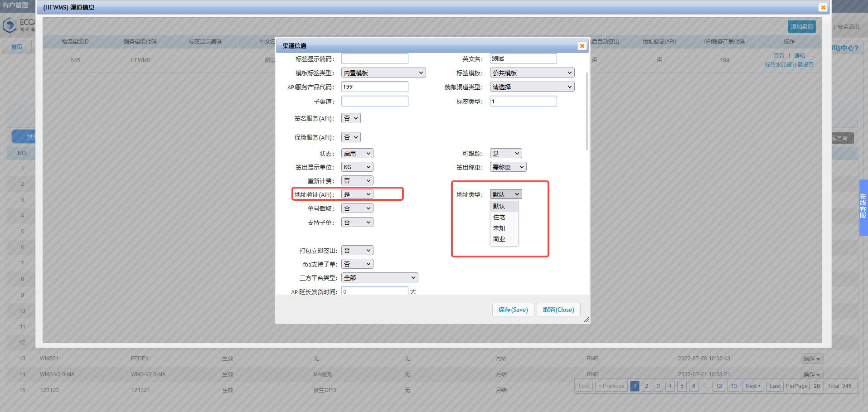Image resolution: width=868 pixels, height=412 pixels.
Task: Go to page 2 in pagination
Action: 647,386
